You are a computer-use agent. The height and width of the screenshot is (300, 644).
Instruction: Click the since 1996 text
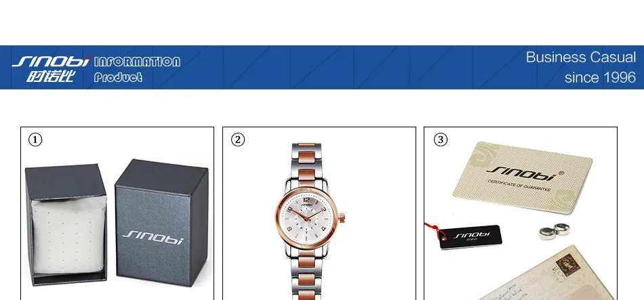[600, 77]
